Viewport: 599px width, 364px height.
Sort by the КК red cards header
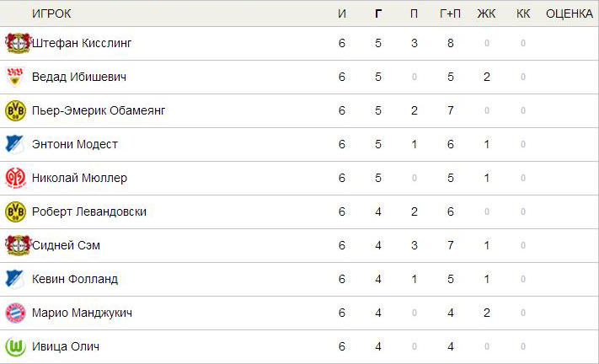(x=523, y=13)
